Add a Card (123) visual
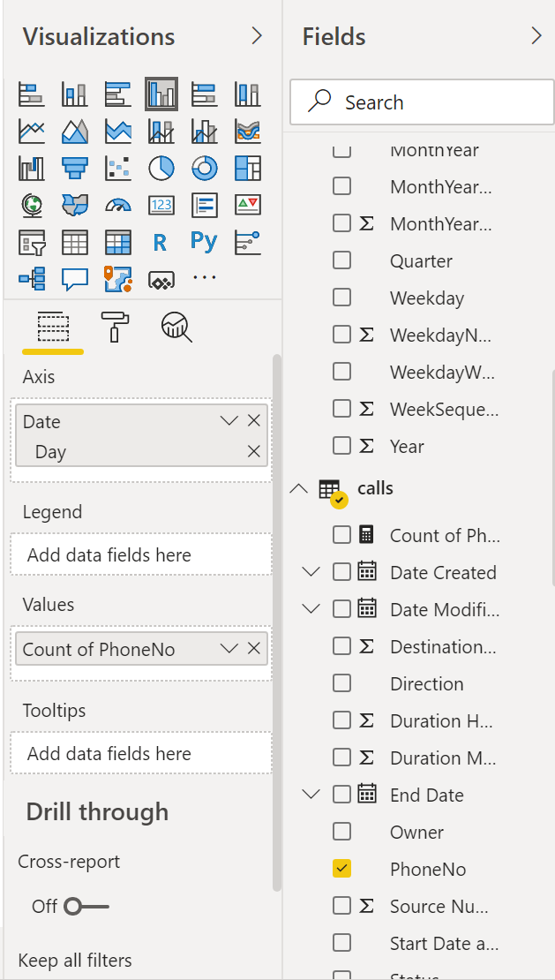 pyautogui.click(x=161, y=204)
